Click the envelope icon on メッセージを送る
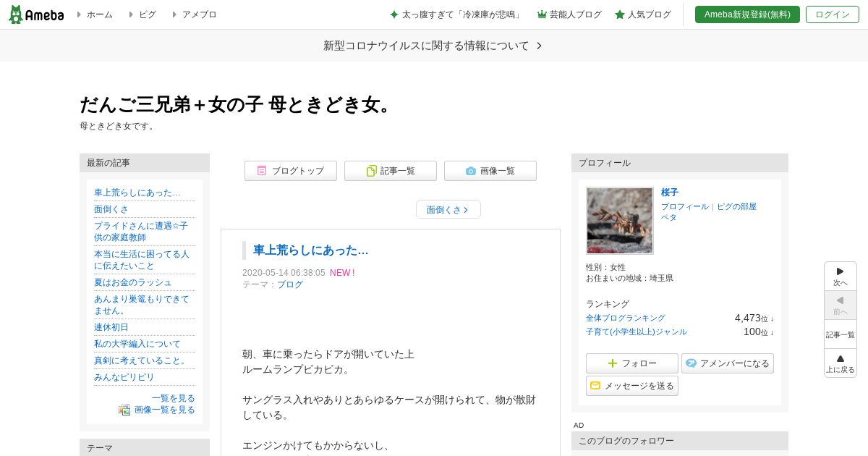This screenshot has height=456, width=868. tap(595, 386)
